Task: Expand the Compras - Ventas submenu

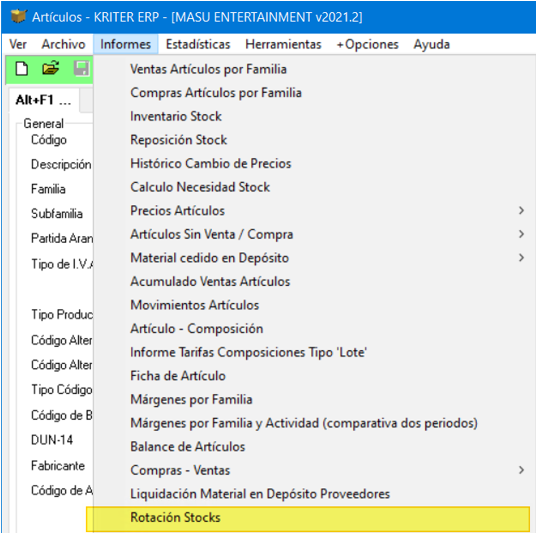Action: click(521, 470)
